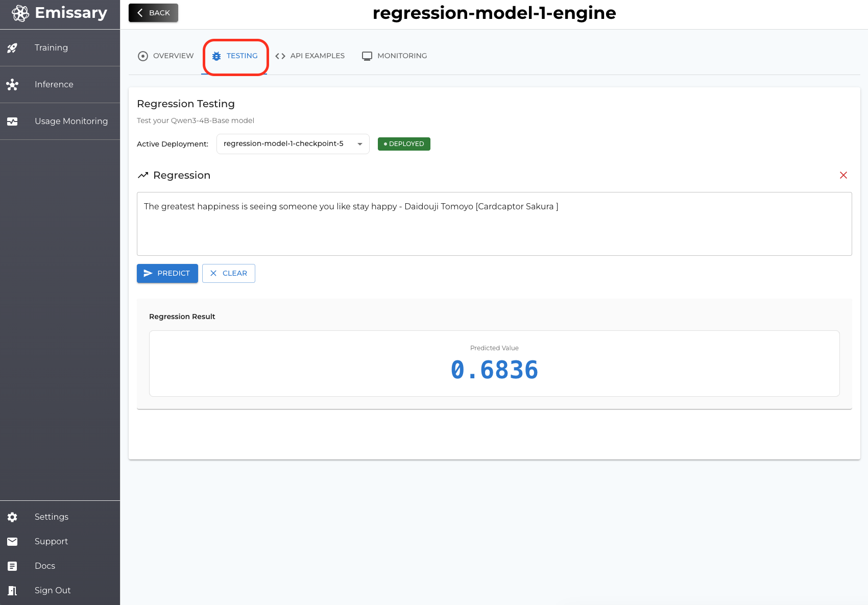Click the Training rocket icon

click(x=12, y=48)
